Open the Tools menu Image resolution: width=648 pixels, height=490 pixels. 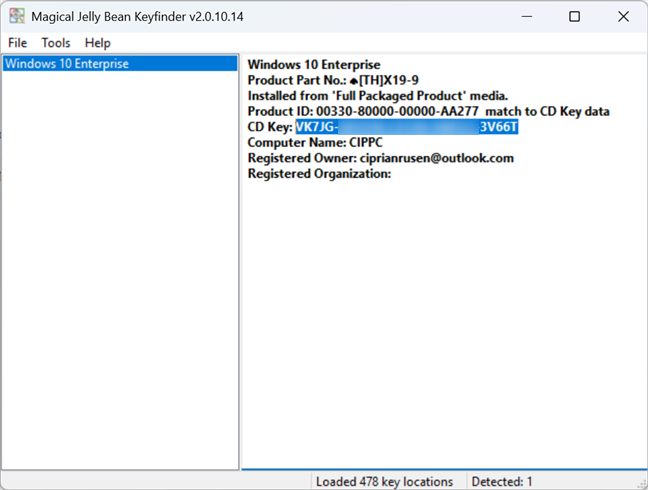[x=56, y=43]
